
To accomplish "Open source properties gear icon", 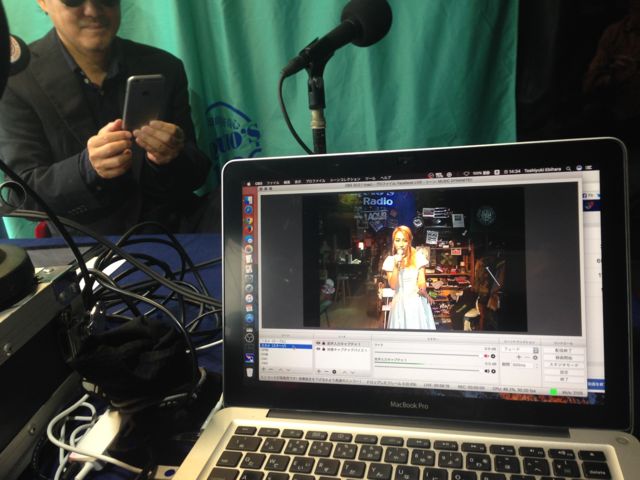I will tap(334, 371).
